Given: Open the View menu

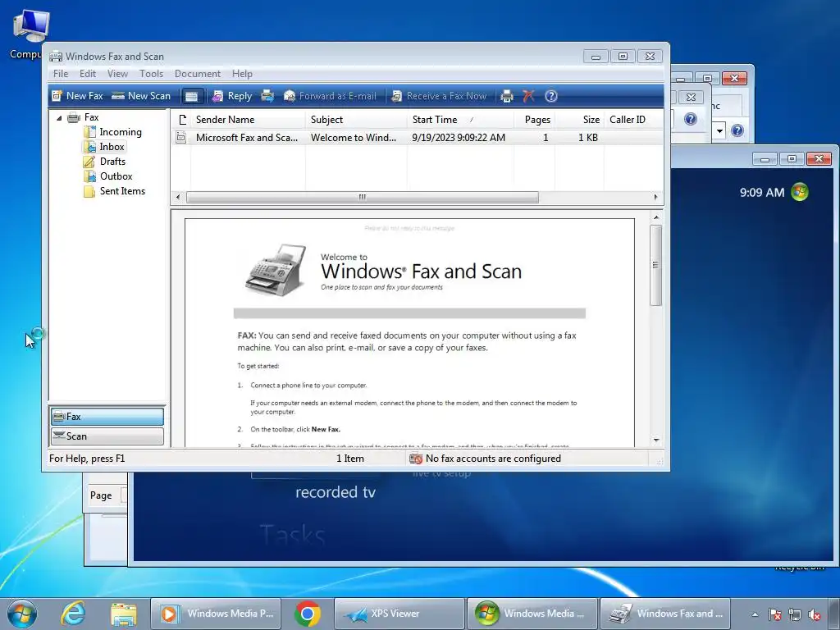Looking at the screenshot, I should pos(117,73).
